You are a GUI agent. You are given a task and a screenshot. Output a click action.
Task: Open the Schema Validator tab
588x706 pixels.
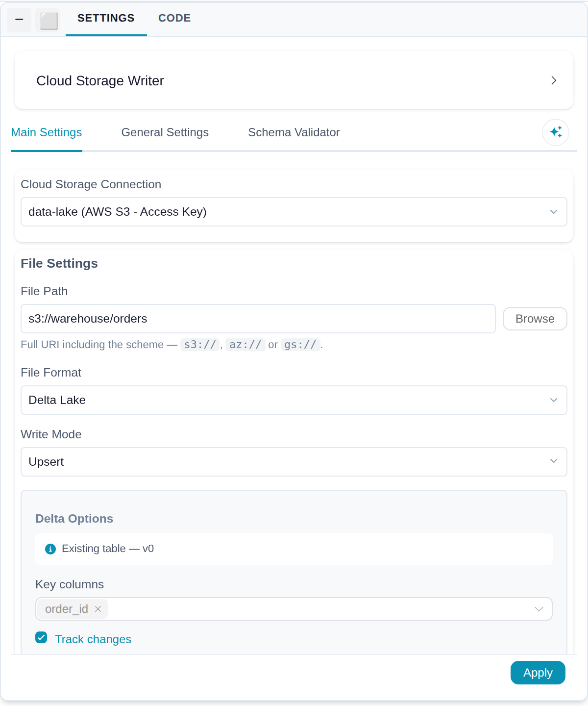tap(294, 132)
